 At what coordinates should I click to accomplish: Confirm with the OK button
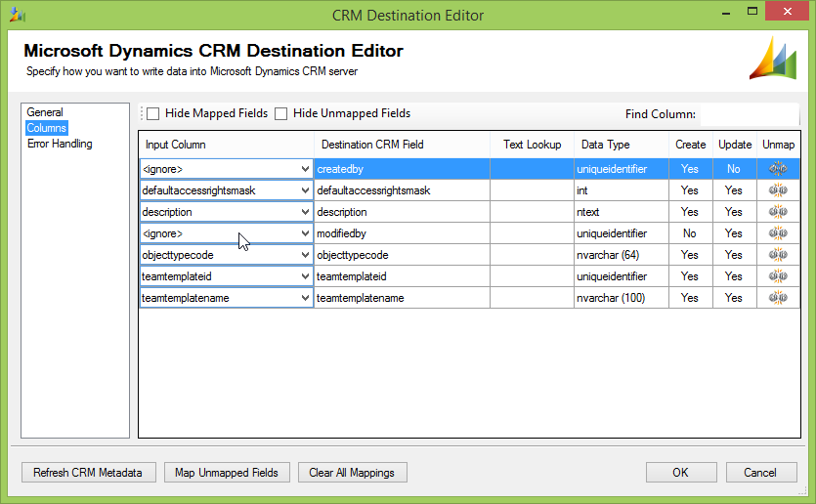(681, 473)
